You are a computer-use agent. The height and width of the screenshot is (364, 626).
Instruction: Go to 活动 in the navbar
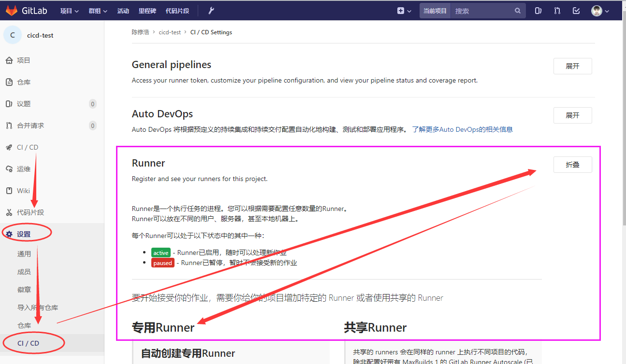(x=123, y=11)
